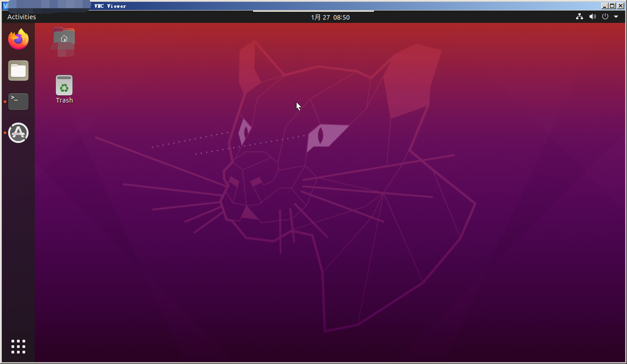
Task: Click the network status icon
Action: coord(579,16)
